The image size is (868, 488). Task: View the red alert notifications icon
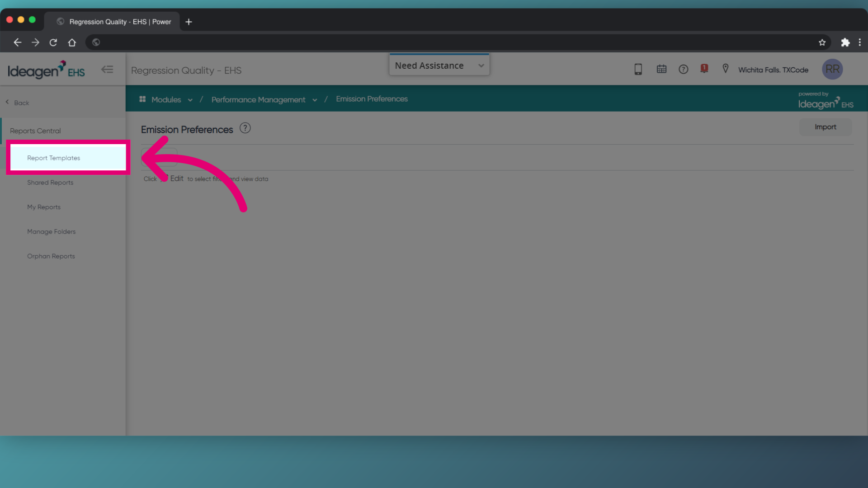tap(704, 69)
